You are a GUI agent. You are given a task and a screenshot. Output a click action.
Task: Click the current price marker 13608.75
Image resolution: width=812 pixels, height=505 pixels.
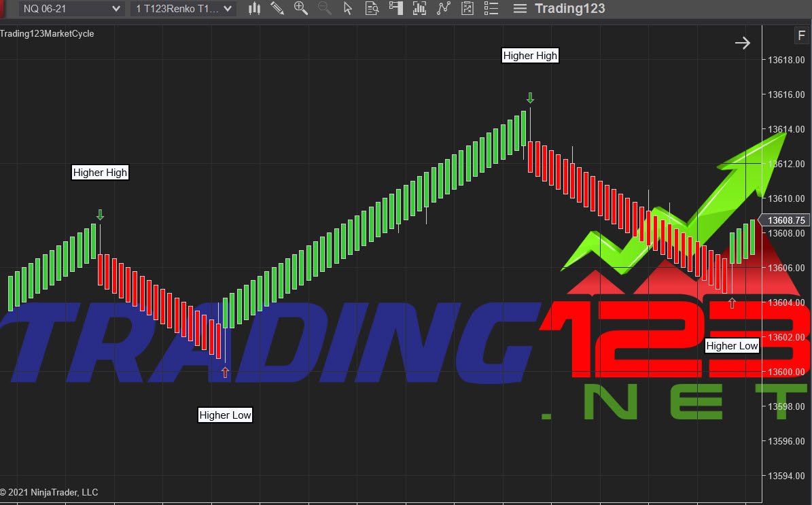point(784,220)
